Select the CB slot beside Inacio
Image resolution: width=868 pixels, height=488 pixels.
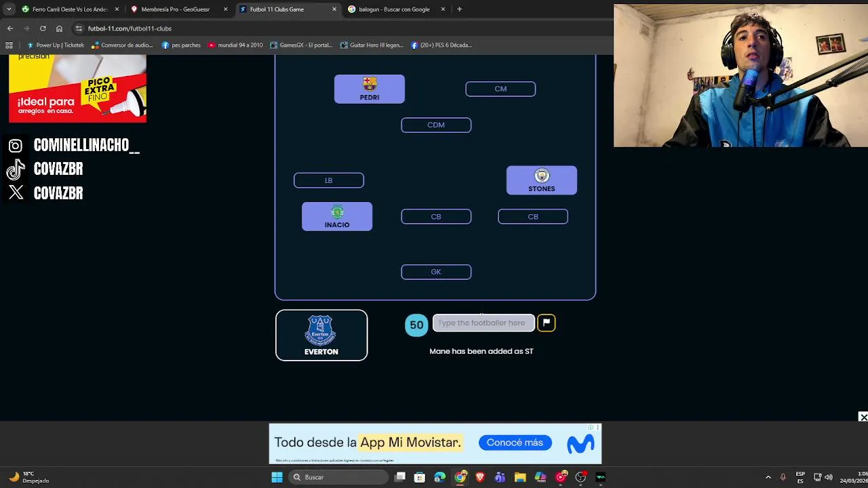tap(436, 217)
